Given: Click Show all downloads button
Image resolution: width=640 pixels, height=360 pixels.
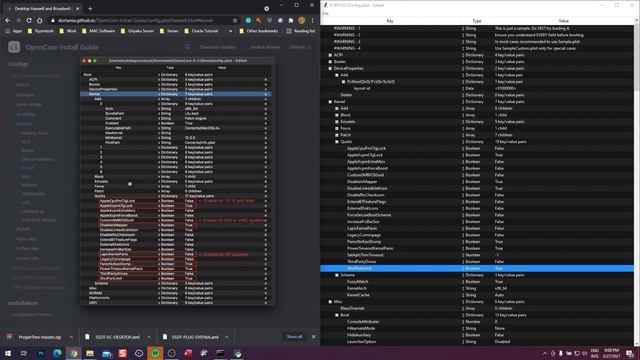Looking at the screenshot, I should pos(294,337).
